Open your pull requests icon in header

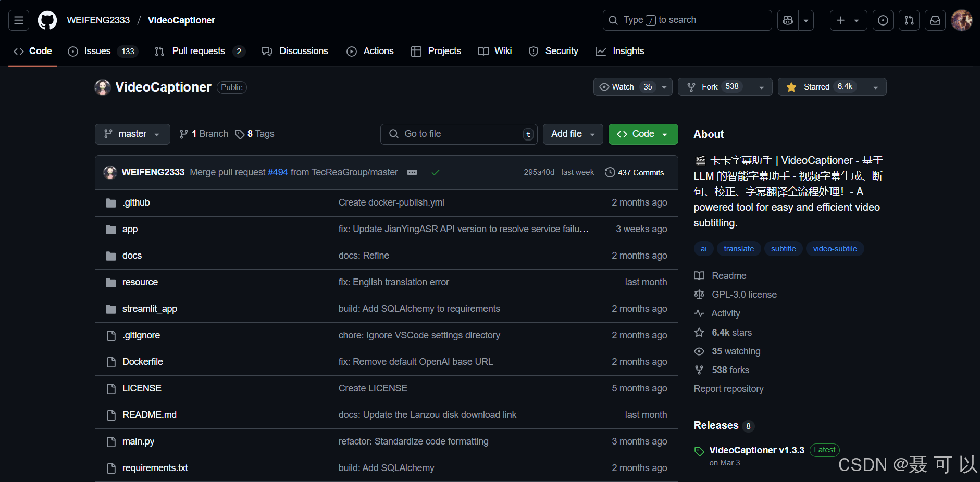[x=909, y=20]
